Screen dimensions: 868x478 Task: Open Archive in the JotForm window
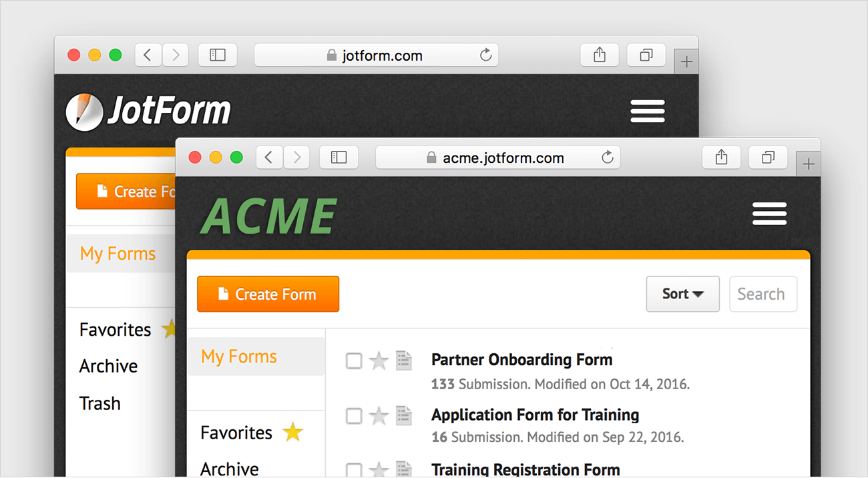[108, 366]
